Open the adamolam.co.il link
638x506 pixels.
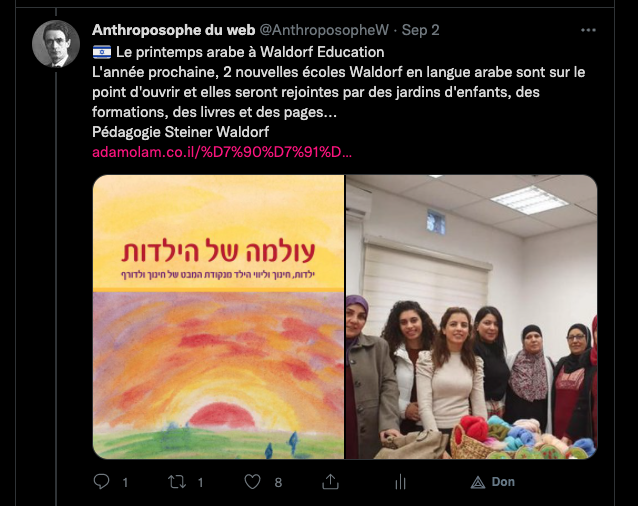point(222,152)
